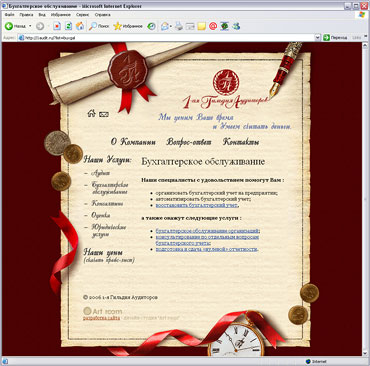Expand the address bar URL dropdown
The width and height of the screenshot is (370, 366).
coord(317,38)
